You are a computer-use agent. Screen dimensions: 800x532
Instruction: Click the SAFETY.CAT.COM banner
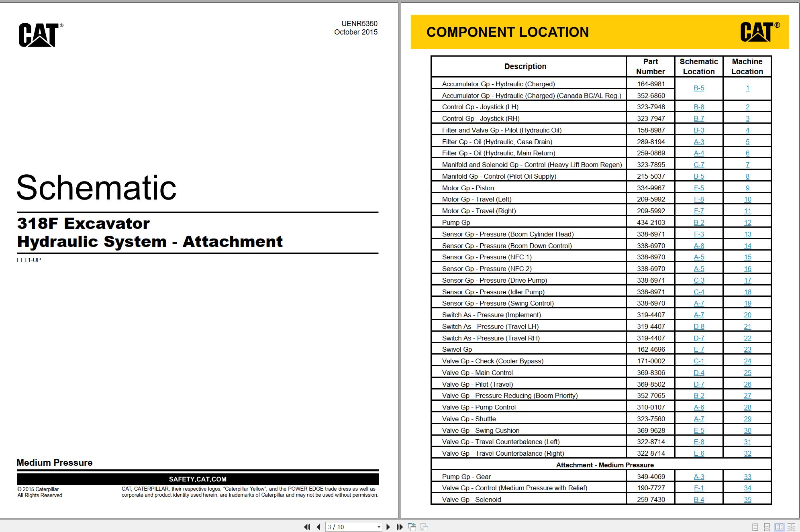coord(198,479)
